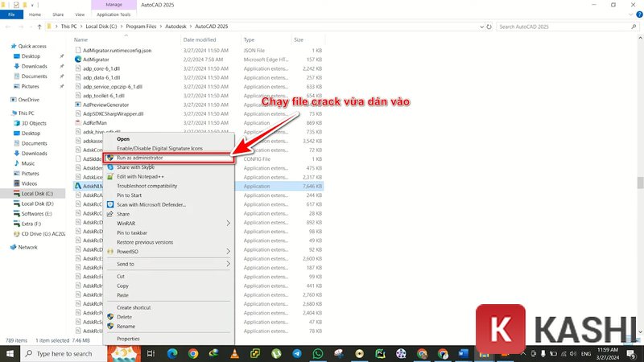Click the Windows Start button
This screenshot has width=644, height=362.
click(x=10, y=353)
